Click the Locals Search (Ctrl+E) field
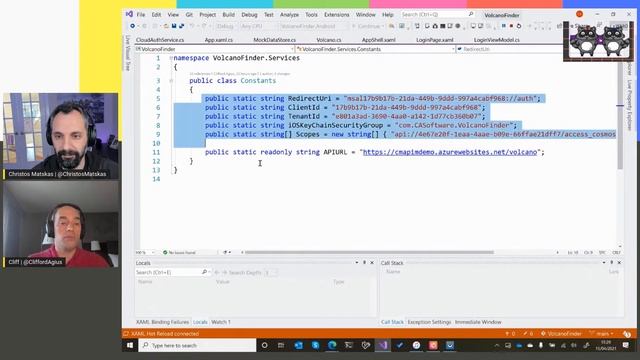This screenshot has width=640, height=360. [173, 272]
